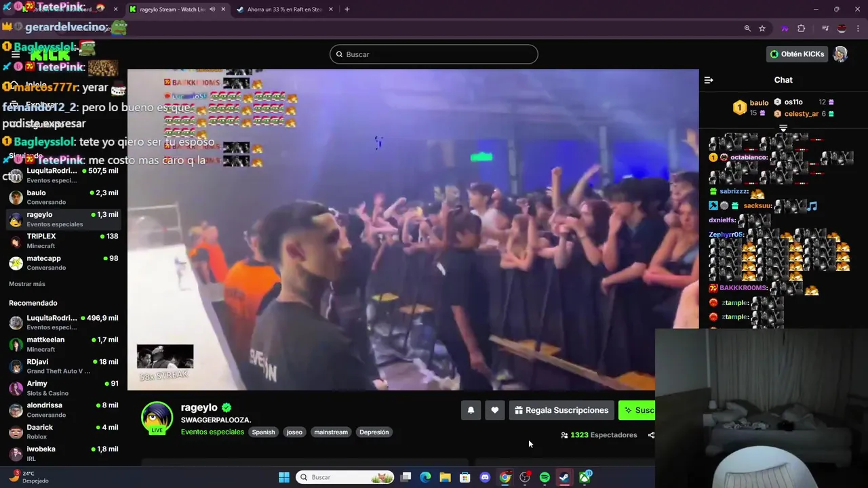868x488 pixels.
Task: Open the Windows Start menu
Action: [x=284, y=477]
